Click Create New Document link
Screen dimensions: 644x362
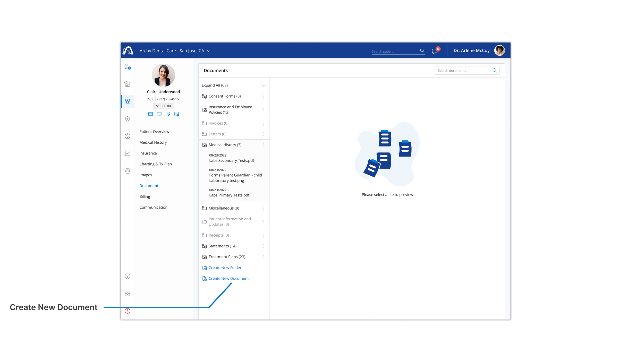pyautogui.click(x=228, y=279)
